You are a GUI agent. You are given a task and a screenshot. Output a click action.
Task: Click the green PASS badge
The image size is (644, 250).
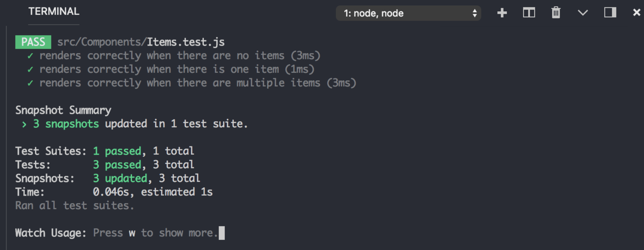[34, 42]
